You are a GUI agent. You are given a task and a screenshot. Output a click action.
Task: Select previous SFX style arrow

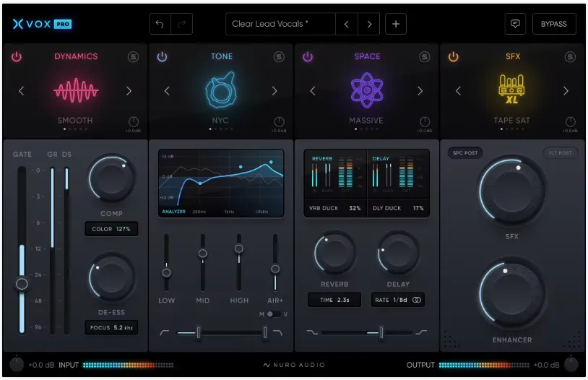(458, 91)
